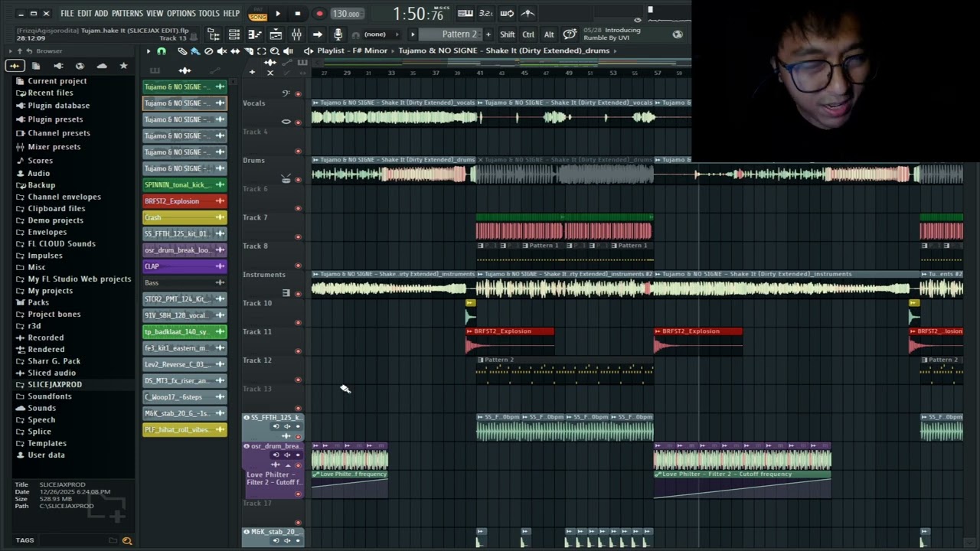
Task: Open the Mixer from main toolbar
Action: (296, 34)
